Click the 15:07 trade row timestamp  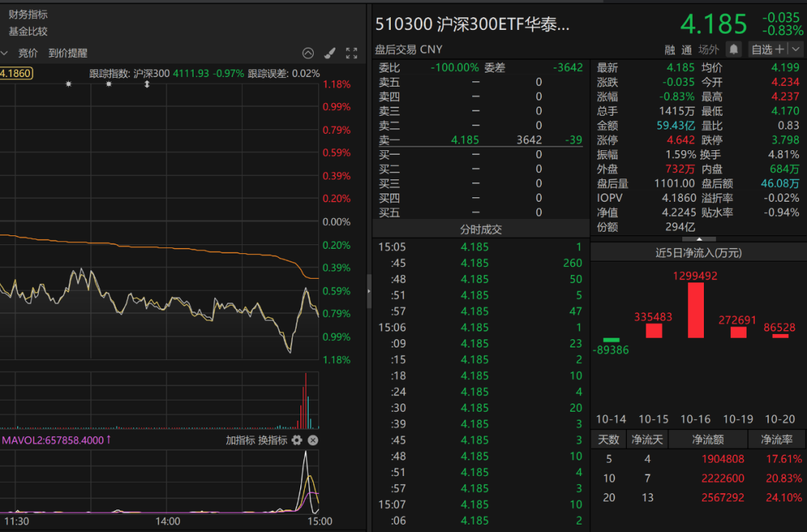(x=392, y=504)
